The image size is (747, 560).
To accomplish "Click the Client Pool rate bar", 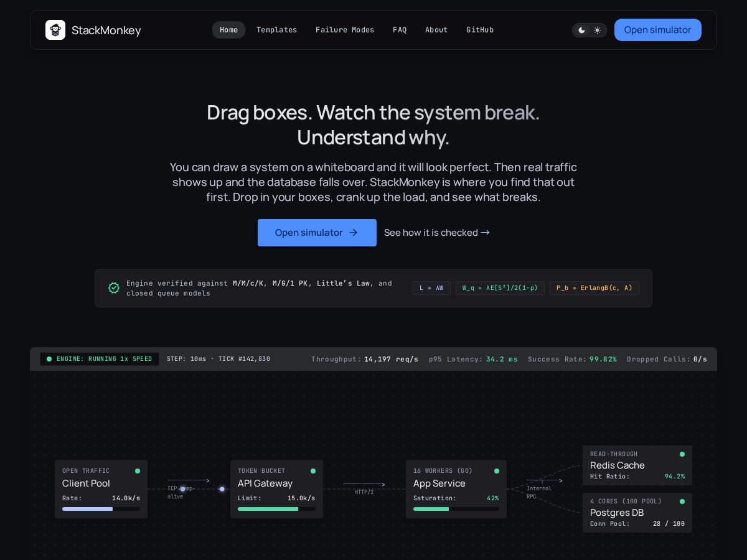I will coord(101,509).
